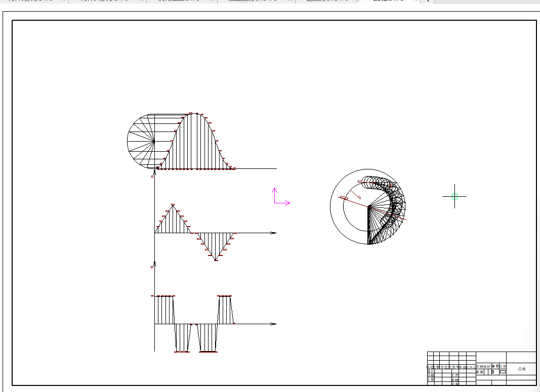Click the arrowhead ending the acceleration diagram axis
The image size is (540, 392).
(x=274, y=324)
